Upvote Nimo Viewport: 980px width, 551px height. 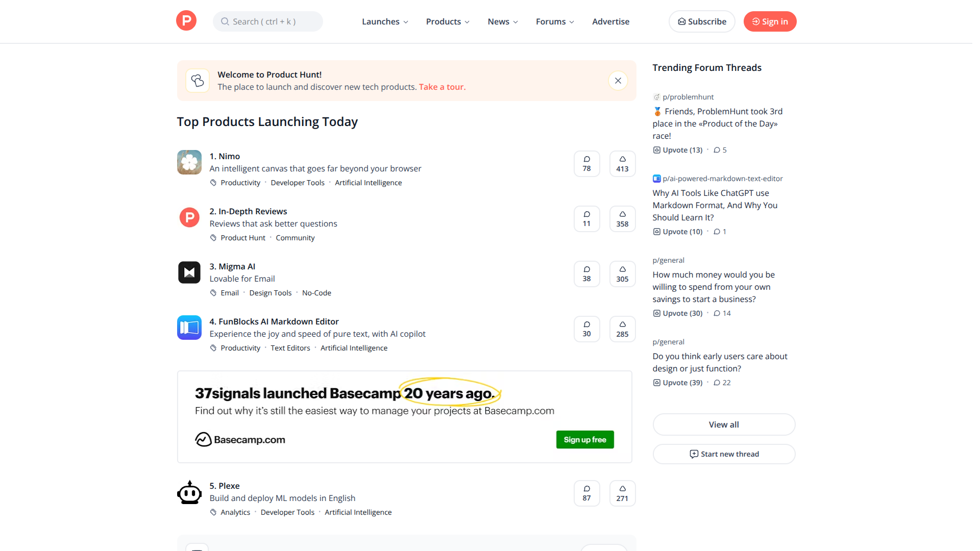622,164
